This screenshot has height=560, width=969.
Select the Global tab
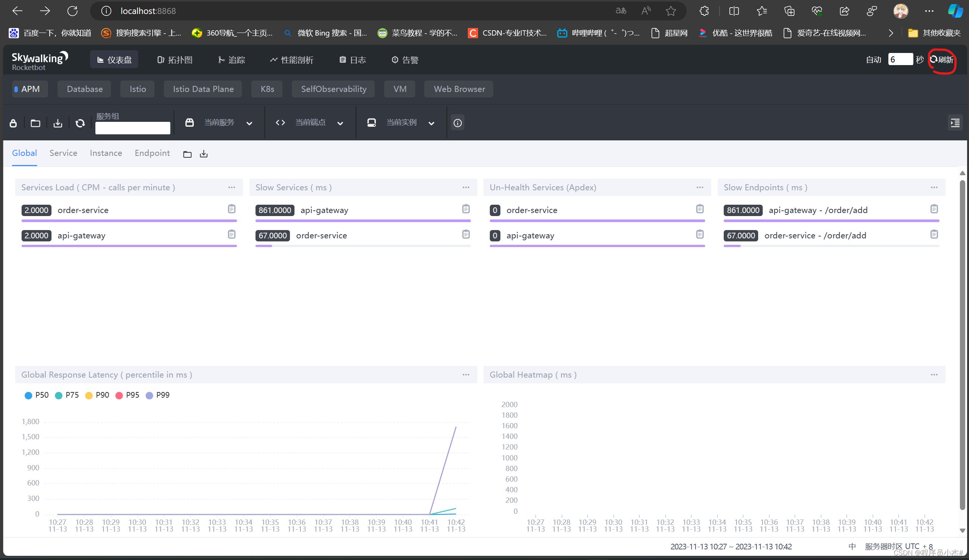(x=25, y=153)
